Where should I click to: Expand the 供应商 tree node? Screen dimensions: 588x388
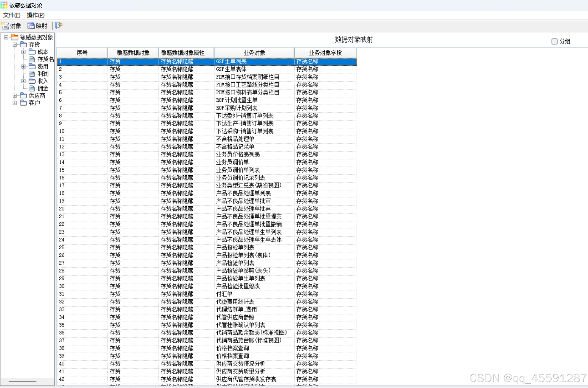15,96
